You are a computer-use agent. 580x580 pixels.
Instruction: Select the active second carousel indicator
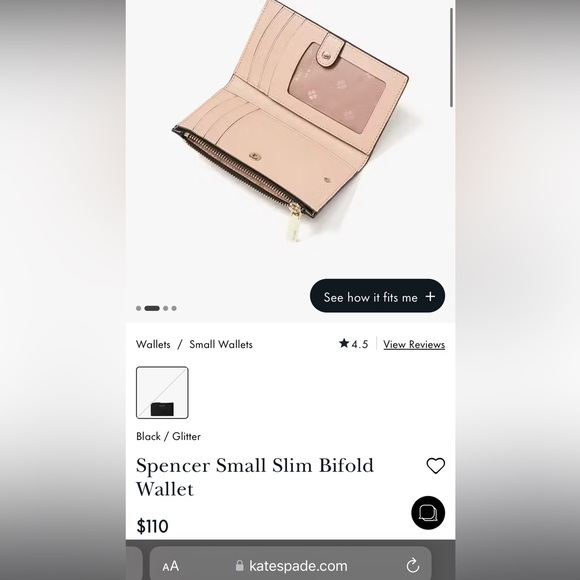click(152, 308)
